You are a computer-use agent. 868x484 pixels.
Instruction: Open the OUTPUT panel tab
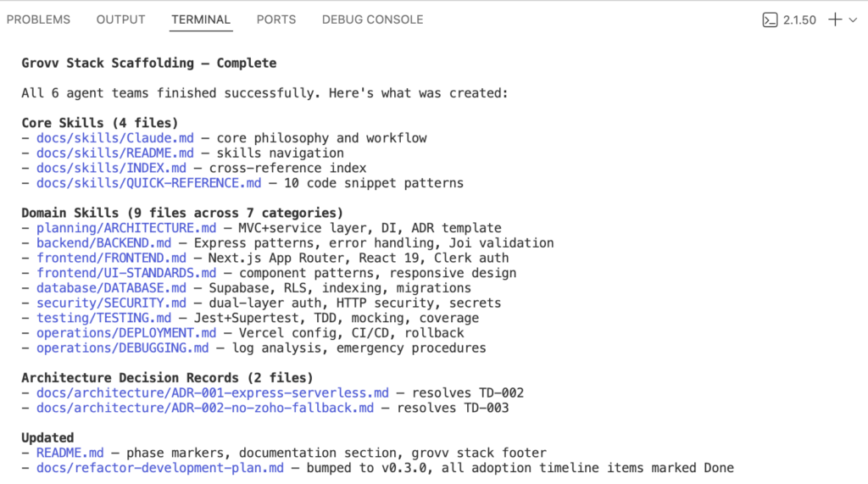click(120, 19)
